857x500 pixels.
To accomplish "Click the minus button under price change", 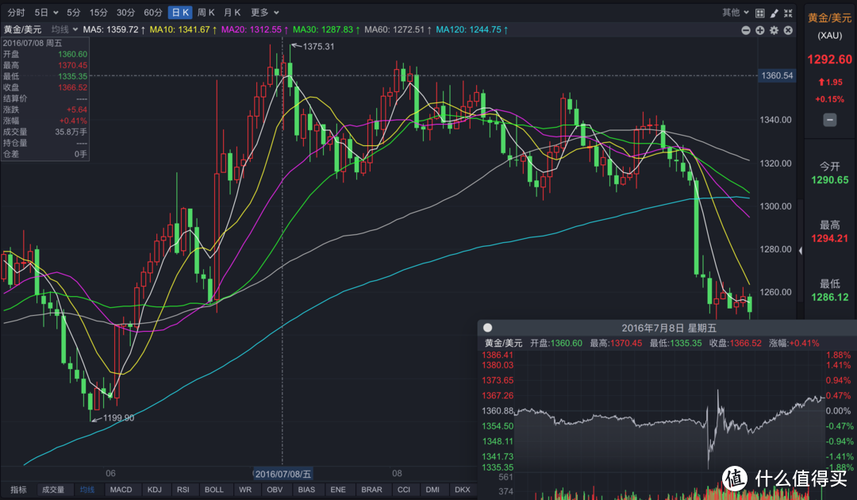I will [829, 120].
